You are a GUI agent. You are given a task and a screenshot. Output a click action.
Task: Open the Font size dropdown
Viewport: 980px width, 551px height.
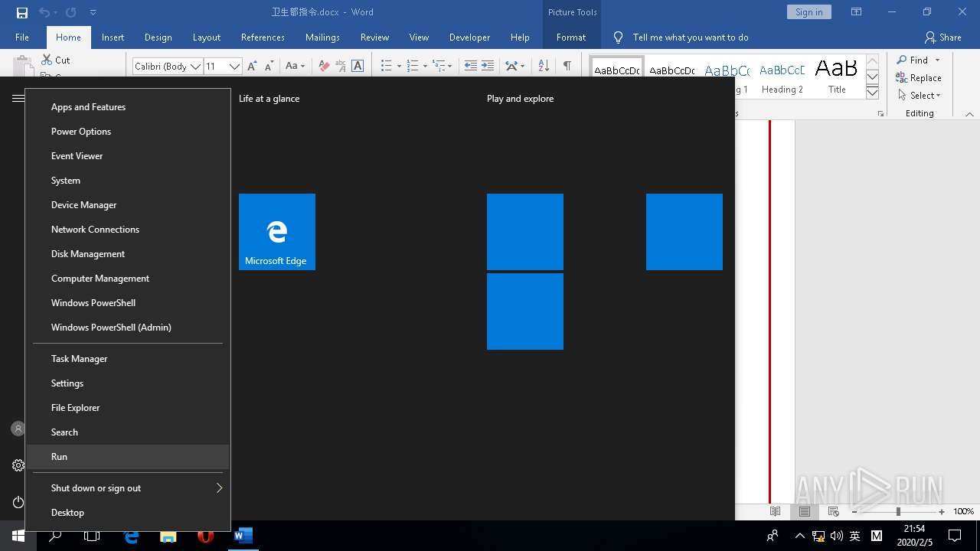click(234, 67)
